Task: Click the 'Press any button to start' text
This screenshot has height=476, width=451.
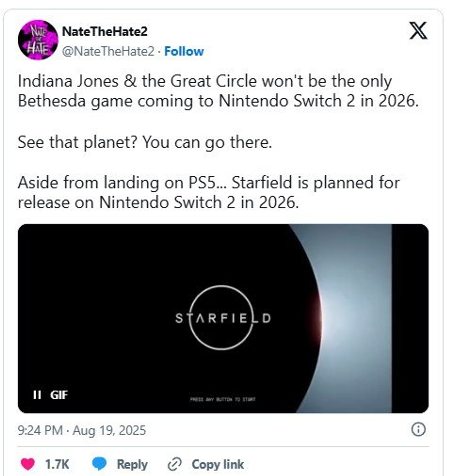Action: pos(222,399)
